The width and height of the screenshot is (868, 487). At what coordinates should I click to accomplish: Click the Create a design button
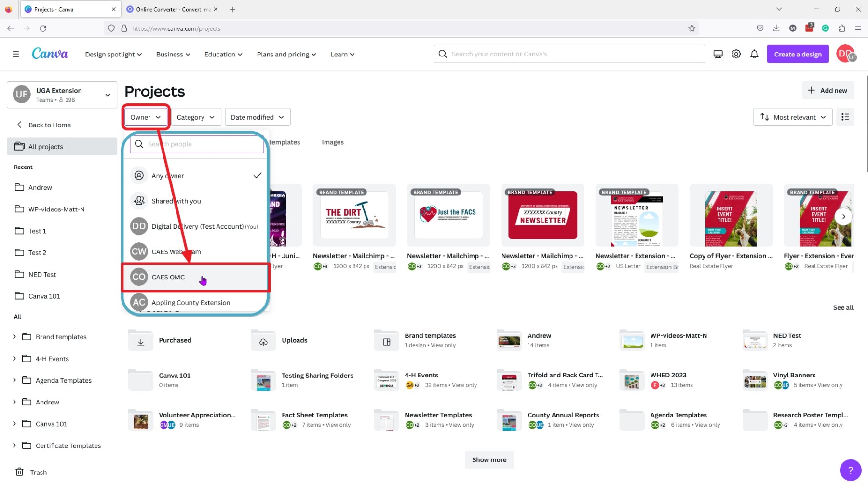coord(797,54)
